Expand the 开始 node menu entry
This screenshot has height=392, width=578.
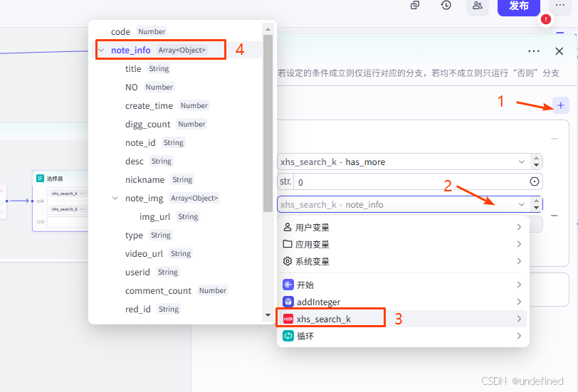click(x=403, y=285)
